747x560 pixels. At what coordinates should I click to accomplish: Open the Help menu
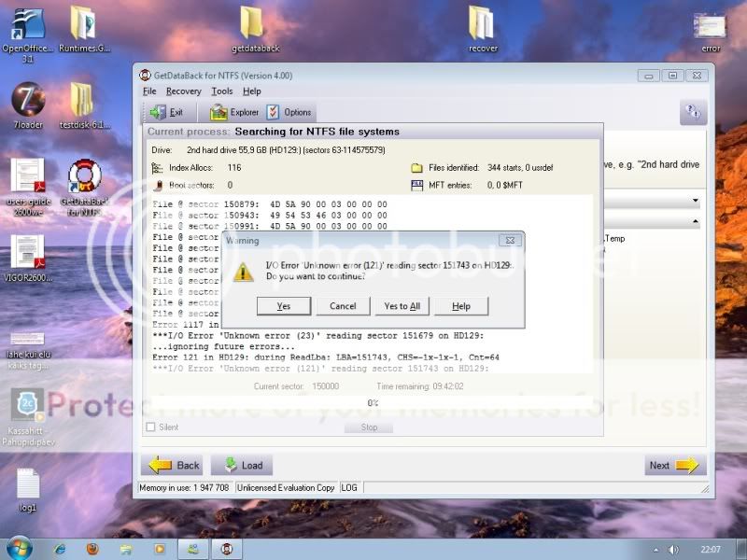point(251,91)
